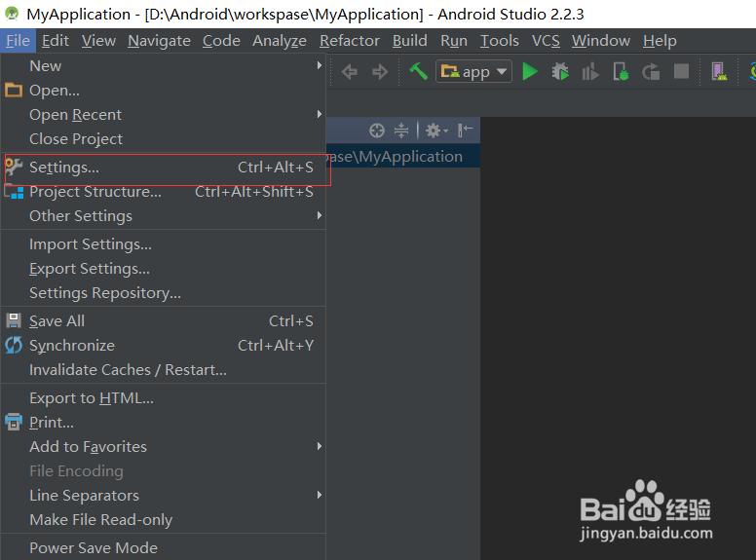
Task: Select Settings Repository...
Action: point(163,292)
